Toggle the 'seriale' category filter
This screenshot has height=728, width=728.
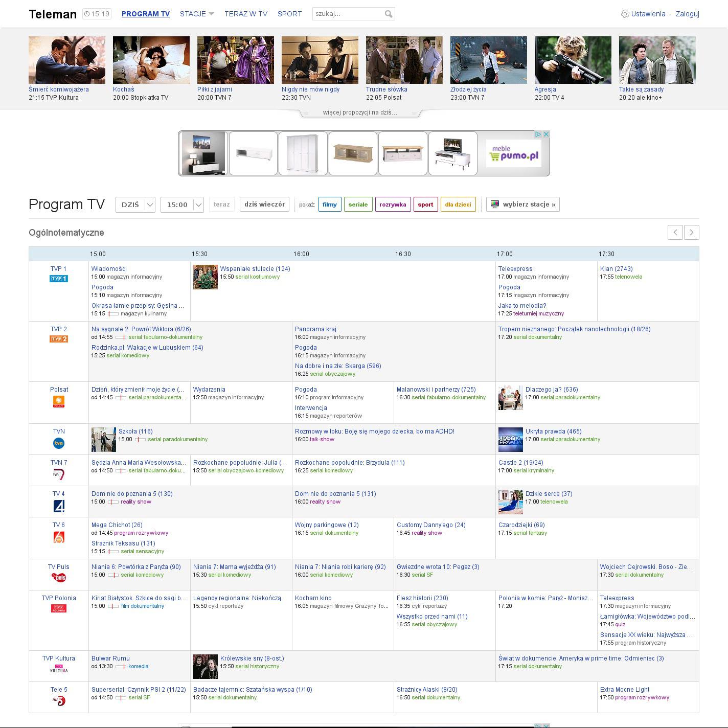point(358,204)
